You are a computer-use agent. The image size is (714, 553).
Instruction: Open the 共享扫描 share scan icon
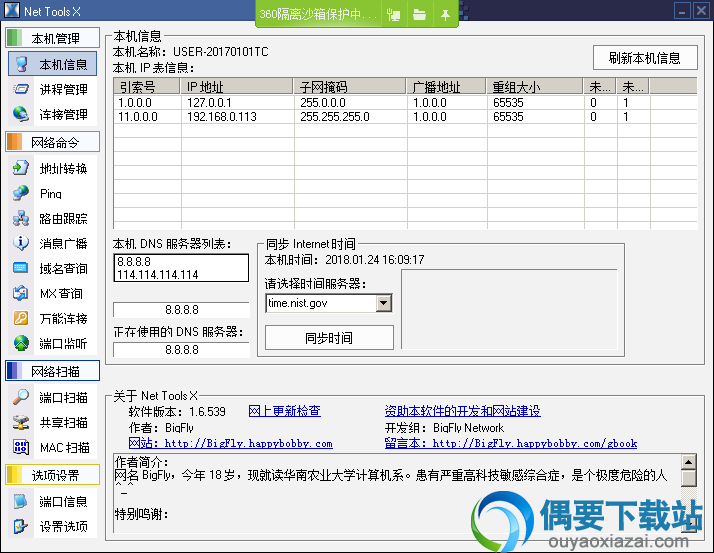tap(21, 422)
